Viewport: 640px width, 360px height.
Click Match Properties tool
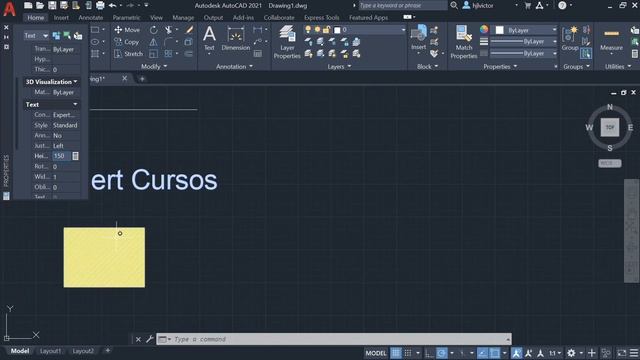pos(464,42)
